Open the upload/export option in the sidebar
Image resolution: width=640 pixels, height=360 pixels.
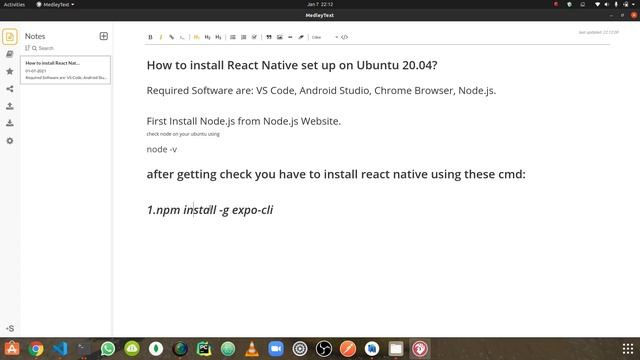pos(10,106)
